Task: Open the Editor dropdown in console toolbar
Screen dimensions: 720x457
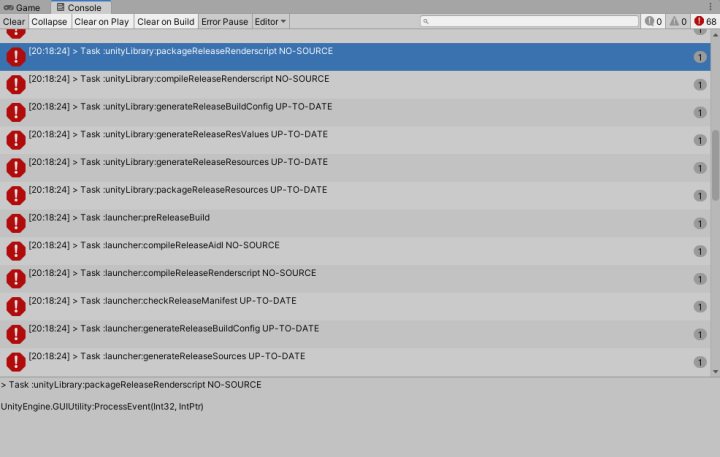Action: 270,21
